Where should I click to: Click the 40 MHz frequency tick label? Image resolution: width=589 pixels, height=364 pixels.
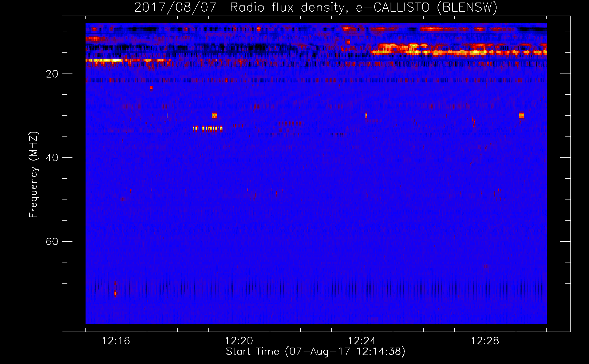click(52, 158)
